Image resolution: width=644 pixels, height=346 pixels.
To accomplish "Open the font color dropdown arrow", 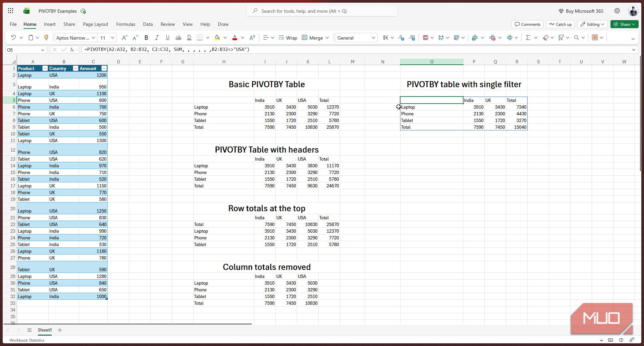I will (243, 38).
